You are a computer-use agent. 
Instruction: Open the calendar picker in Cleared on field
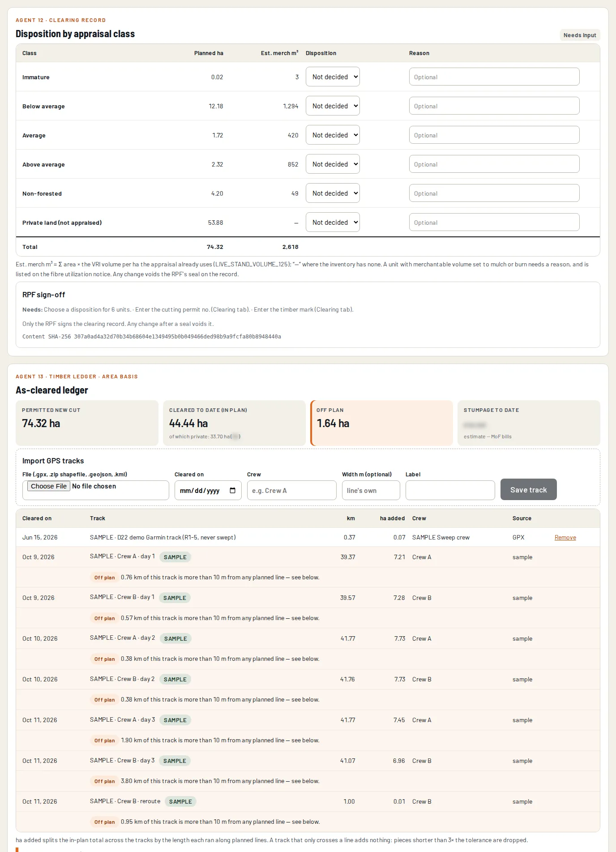pos(232,491)
